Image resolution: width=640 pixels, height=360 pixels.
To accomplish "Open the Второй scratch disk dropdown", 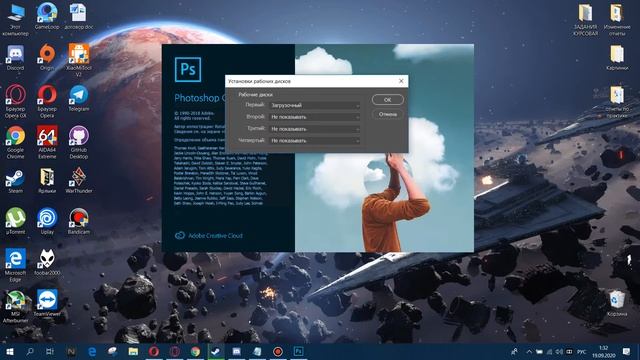I will 315,117.
